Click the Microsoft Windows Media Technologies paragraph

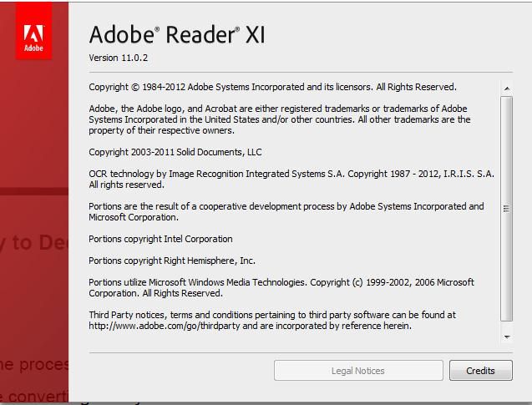[x=281, y=287]
